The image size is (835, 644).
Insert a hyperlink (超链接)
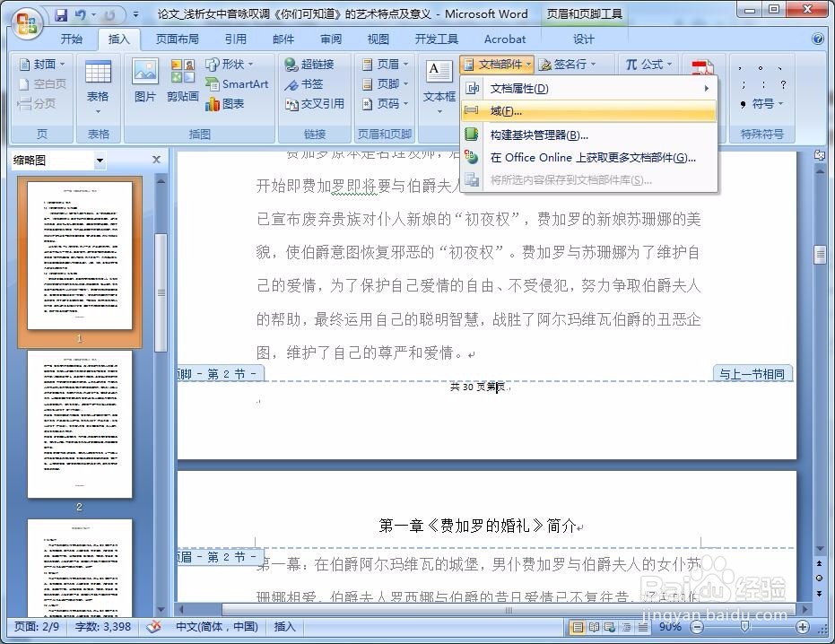pyautogui.click(x=309, y=65)
